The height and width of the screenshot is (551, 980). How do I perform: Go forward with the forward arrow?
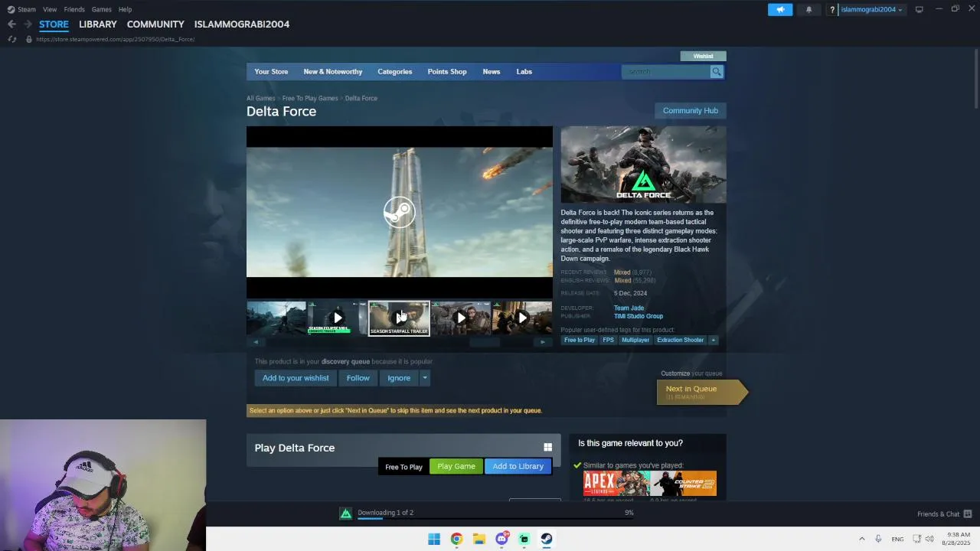pyautogui.click(x=28, y=24)
